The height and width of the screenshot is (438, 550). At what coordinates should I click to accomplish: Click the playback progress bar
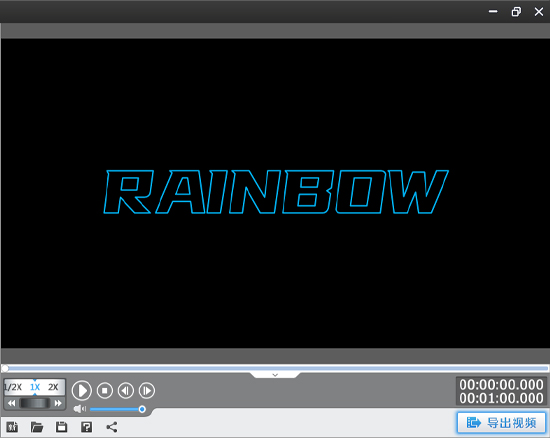[276, 368]
